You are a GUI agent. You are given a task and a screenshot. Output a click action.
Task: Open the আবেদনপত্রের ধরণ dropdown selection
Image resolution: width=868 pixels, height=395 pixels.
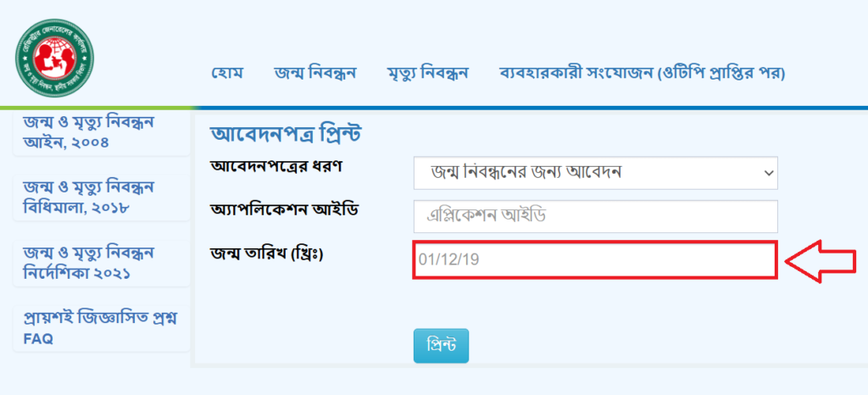(596, 173)
